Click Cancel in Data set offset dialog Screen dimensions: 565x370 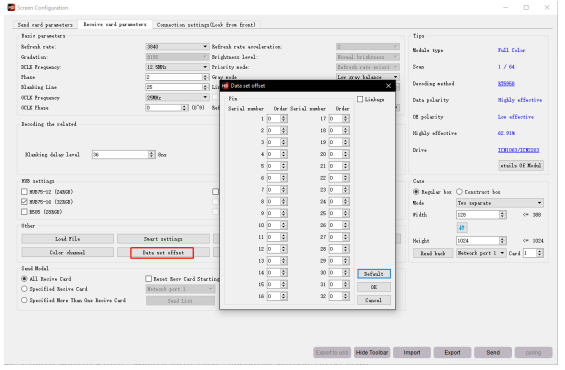pos(374,300)
